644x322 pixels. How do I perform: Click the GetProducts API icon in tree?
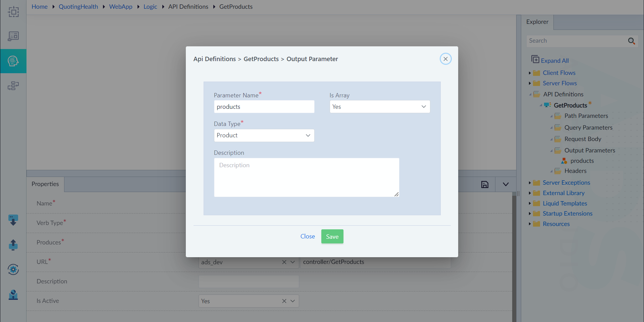pos(547,105)
